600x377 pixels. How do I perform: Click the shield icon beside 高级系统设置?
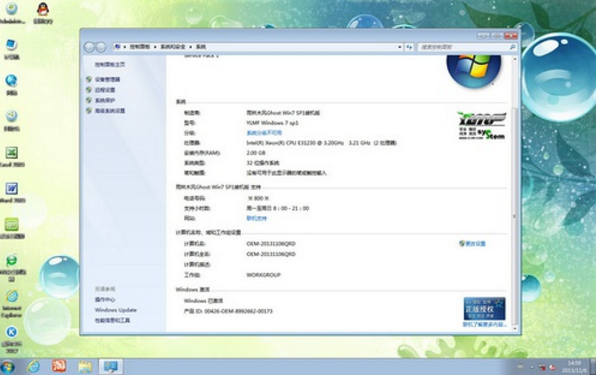tap(89, 111)
